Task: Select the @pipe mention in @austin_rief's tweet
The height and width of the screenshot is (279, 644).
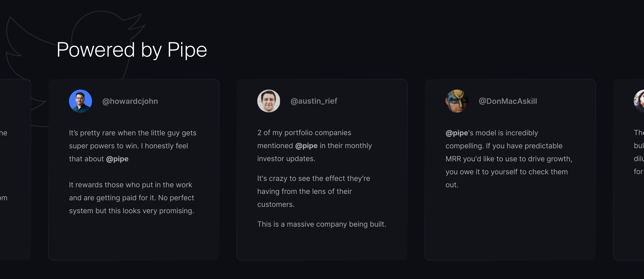Action: pyautogui.click(x=306, y=146)
